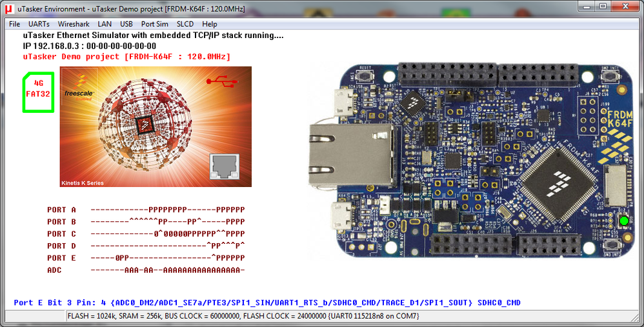Open the Port Sim menu
Image resolution: width=644 pixels, height=327 pixels.
tap(154, 24)
